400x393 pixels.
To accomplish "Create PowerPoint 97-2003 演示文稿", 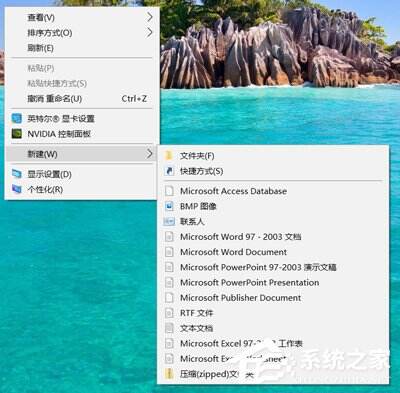I will pos(273,267).
